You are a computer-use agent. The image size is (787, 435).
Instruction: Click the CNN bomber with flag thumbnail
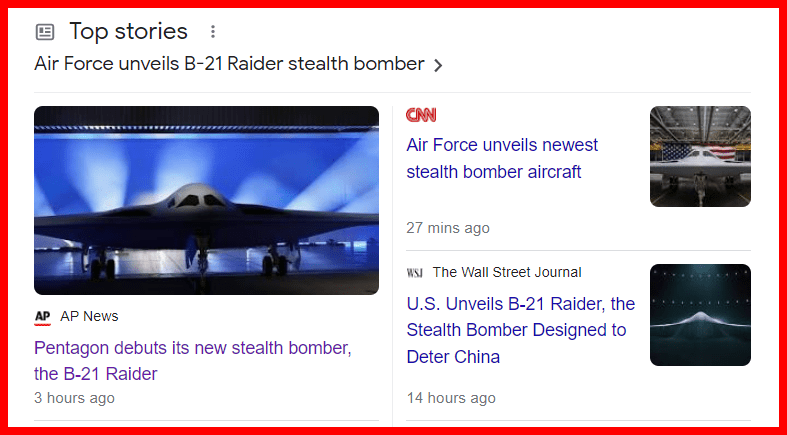pos(700,156)
